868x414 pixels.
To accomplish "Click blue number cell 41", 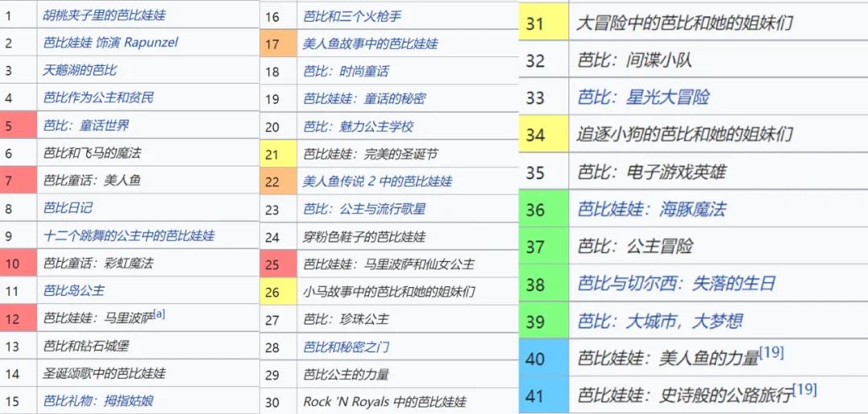I will (543, 396).
